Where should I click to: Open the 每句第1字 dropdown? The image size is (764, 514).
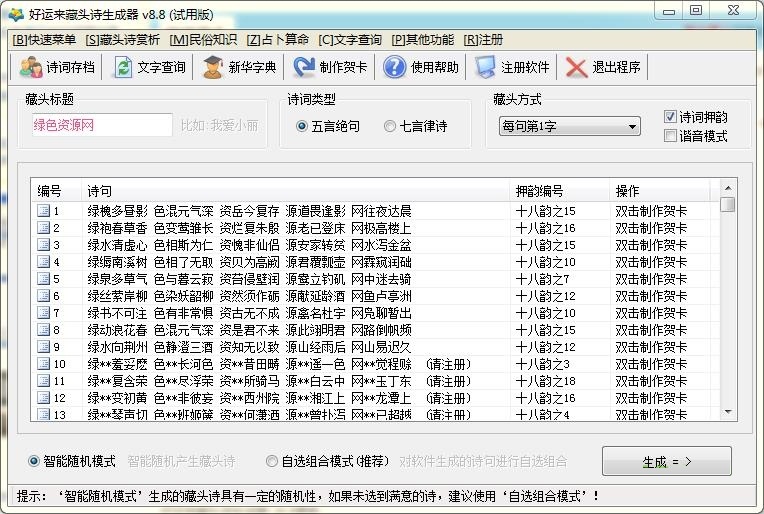pos(570,126)
